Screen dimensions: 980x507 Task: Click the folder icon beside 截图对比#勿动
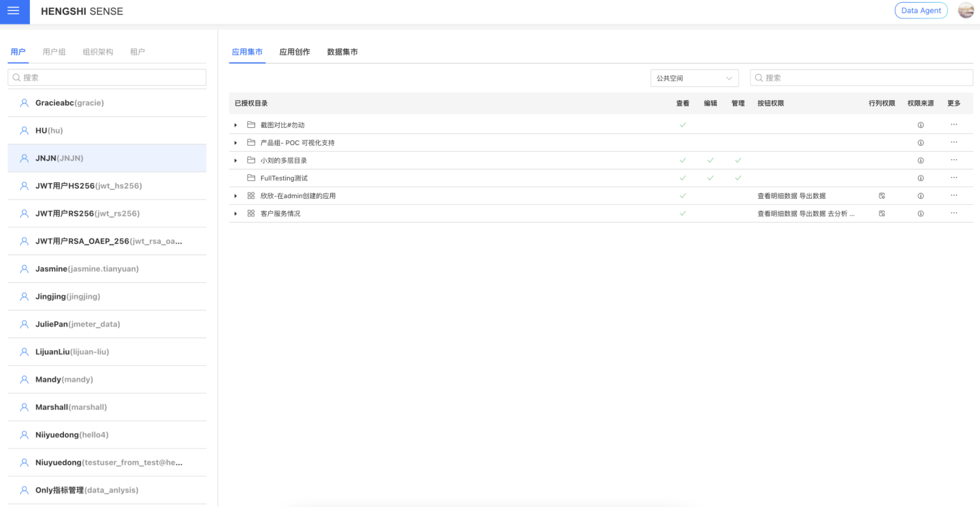[x=251, y=125]
